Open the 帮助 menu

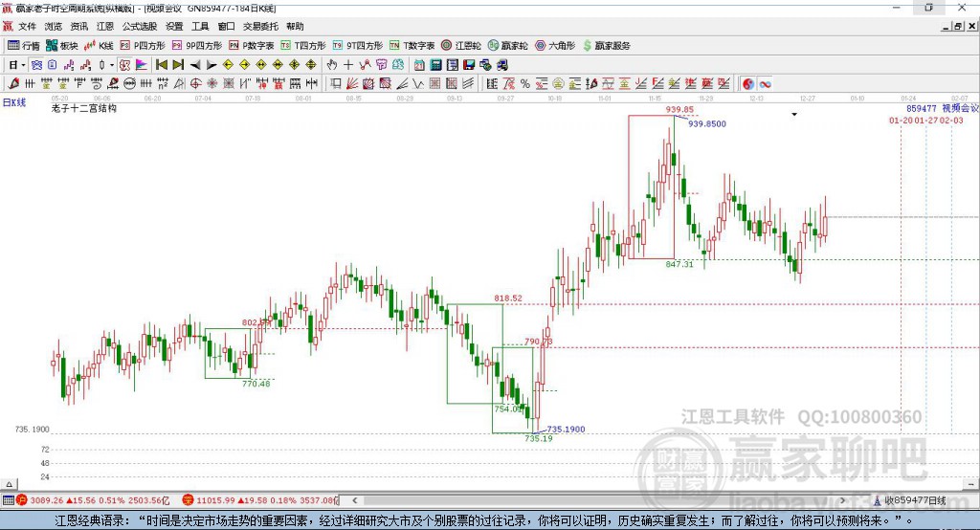click(295, 26)
